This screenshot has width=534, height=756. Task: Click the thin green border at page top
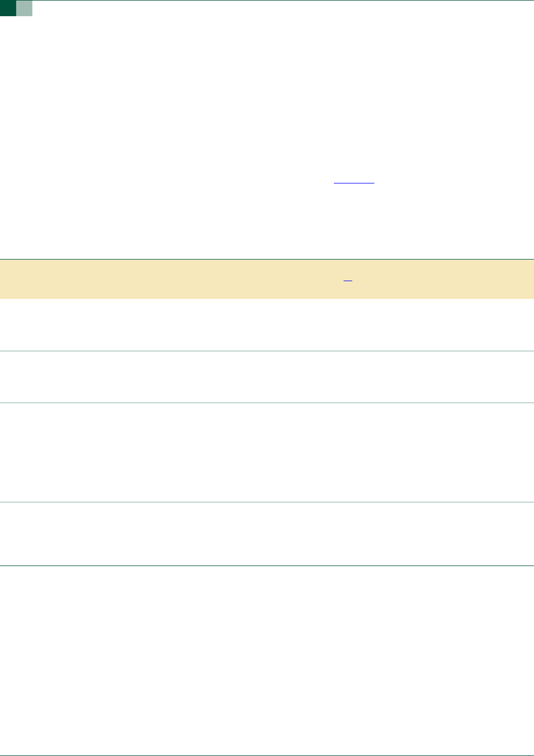[283, 1]
